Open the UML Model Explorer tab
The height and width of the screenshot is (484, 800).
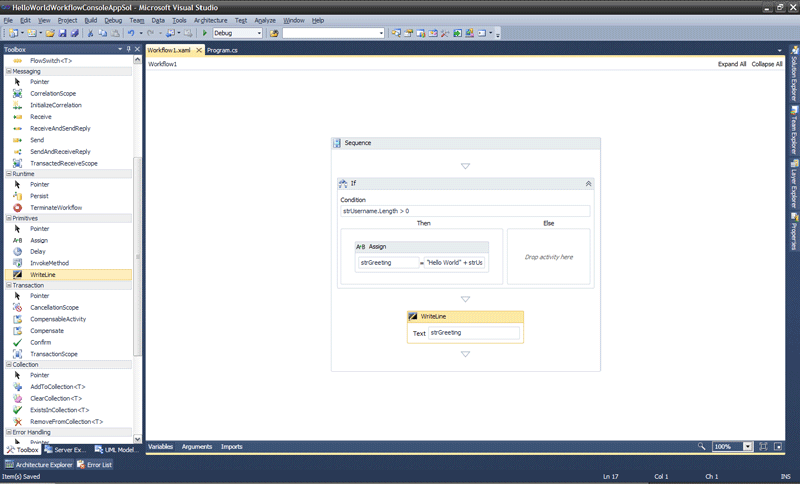point(116,449)
